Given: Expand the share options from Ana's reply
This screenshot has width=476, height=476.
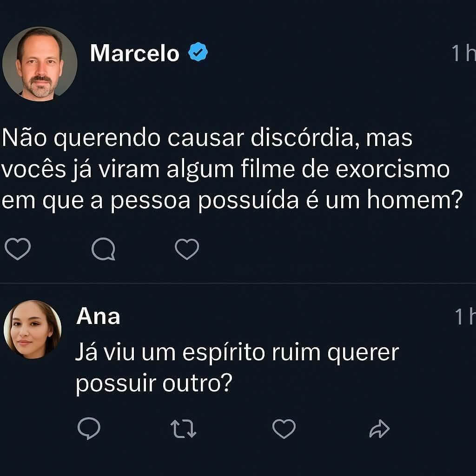Looking at the screenshot, I should [380, 428].
